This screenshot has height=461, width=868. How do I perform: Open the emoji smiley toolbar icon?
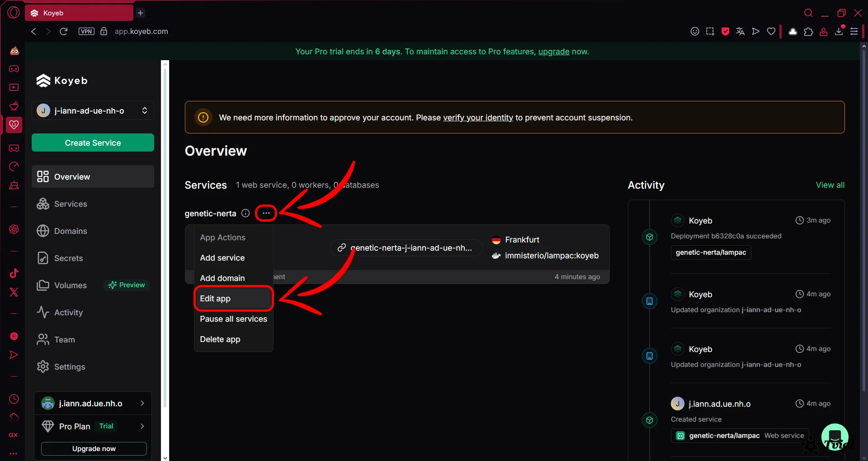pos(695,31)
